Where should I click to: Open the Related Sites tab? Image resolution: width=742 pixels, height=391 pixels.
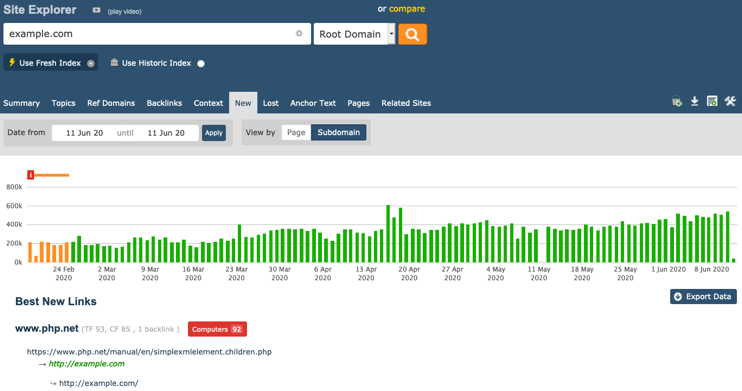click(406, 103)
